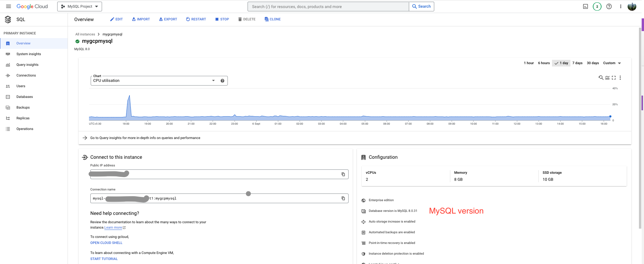Screen dimensions: 644x264
Task: Click the database version icon
Action: pos(363,211)
